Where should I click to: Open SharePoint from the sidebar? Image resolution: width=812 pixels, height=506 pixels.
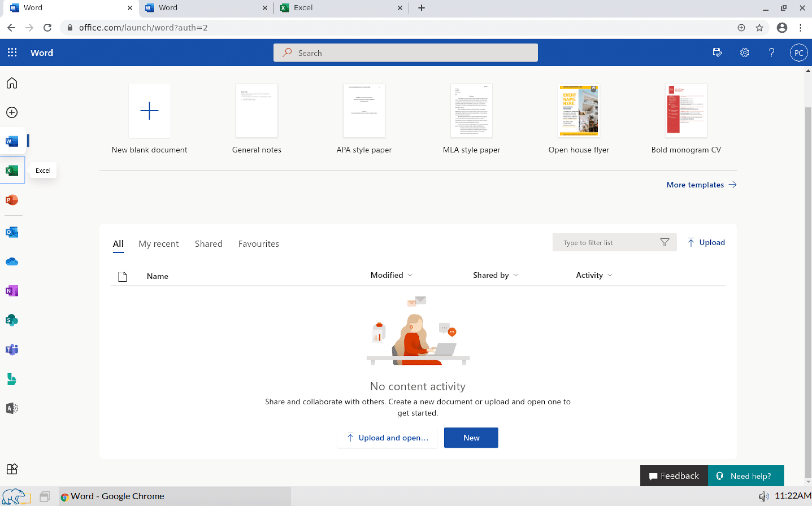coord(12,320)
